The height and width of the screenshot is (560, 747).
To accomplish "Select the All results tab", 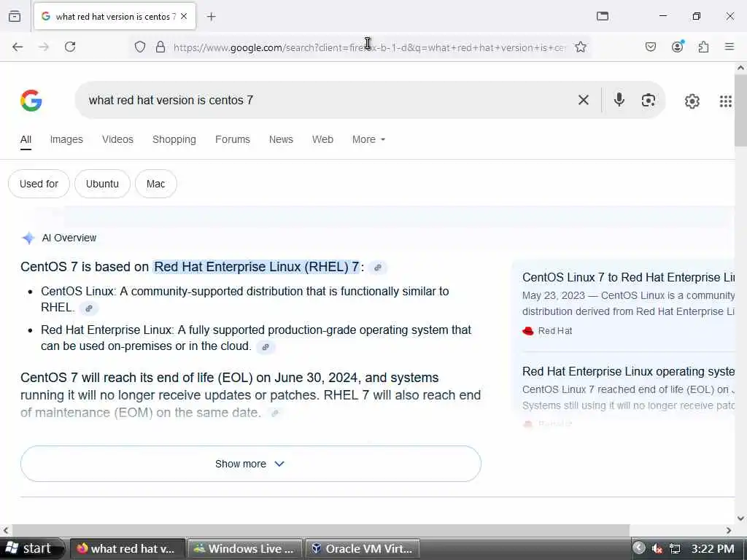I will 26,139.
